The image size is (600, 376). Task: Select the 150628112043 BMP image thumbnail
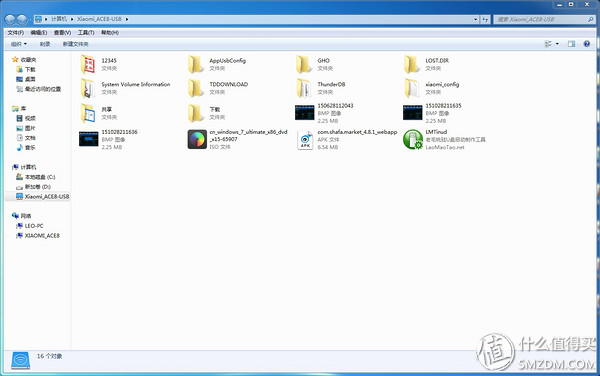pos(305,112)
